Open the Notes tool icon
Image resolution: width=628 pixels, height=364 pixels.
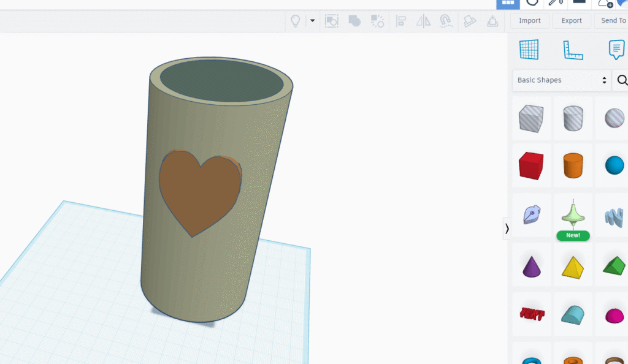pyautogui.click(x=616, y=50)
